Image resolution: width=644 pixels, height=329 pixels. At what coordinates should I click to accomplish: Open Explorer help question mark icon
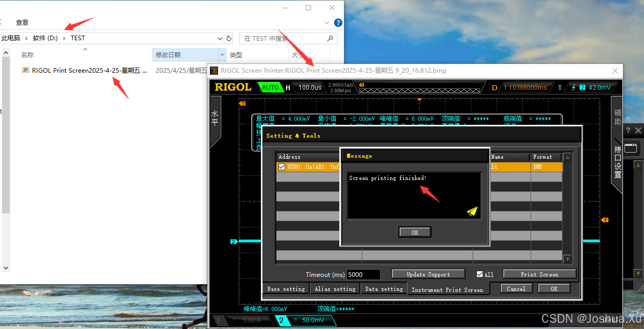click(338, 23)
